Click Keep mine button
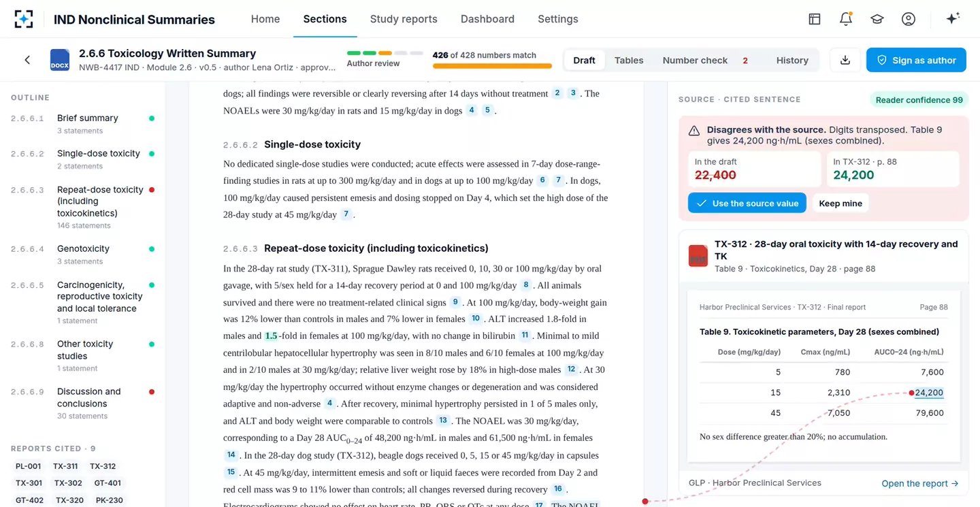This screenshot has height=507, width=980. click(840, 203)
